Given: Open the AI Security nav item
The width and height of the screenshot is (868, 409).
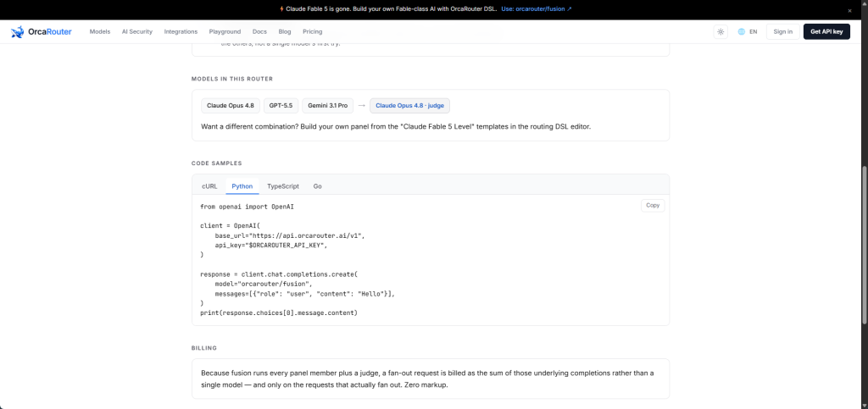Looking at the screenshot, I should [x=136, y=31].
